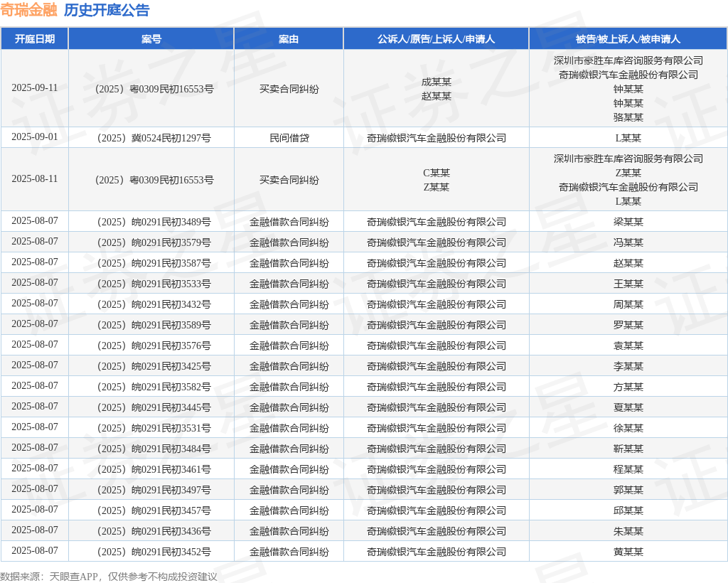Click the 数据来源 天眼查APP footer note
Viewport: 728px width, 583px height.
coord(109,576)
